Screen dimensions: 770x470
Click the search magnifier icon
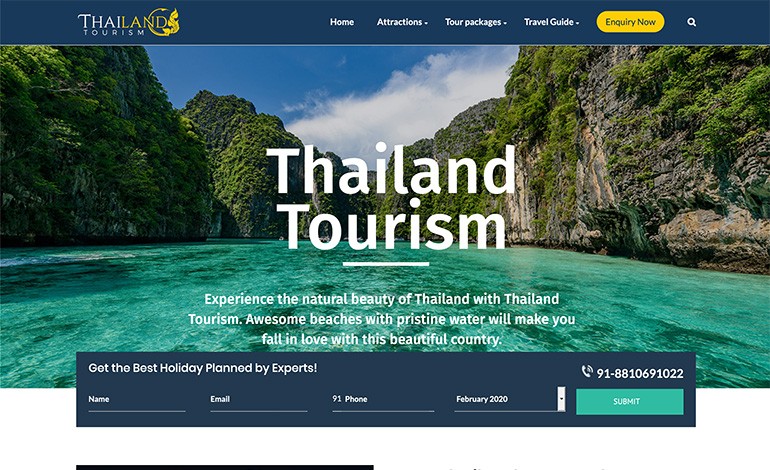click(691, 22)
